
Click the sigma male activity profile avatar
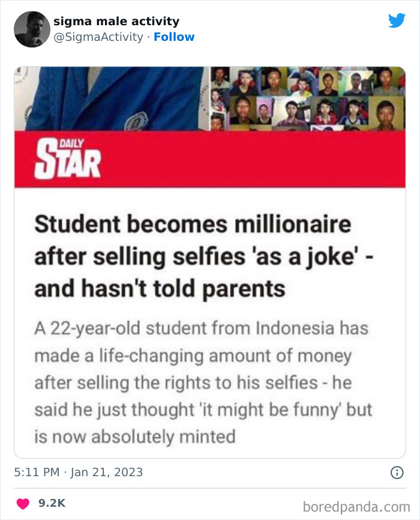point(31,29)
